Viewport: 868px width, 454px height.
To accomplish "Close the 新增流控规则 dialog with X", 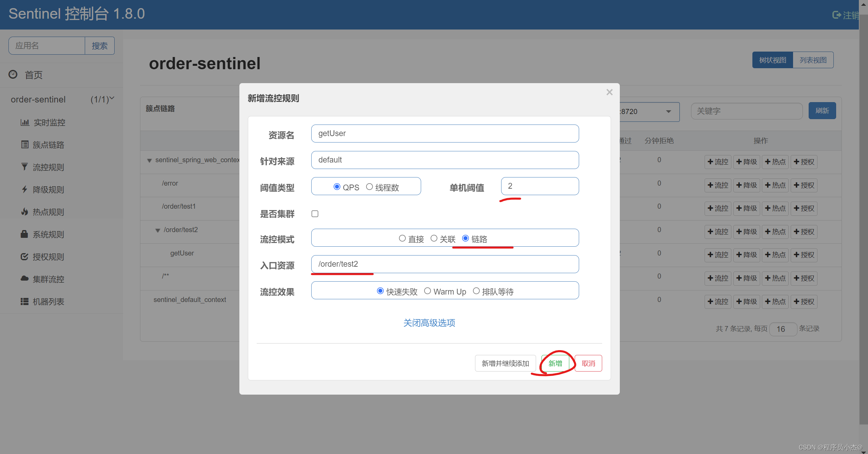I will tap(609, 92).
